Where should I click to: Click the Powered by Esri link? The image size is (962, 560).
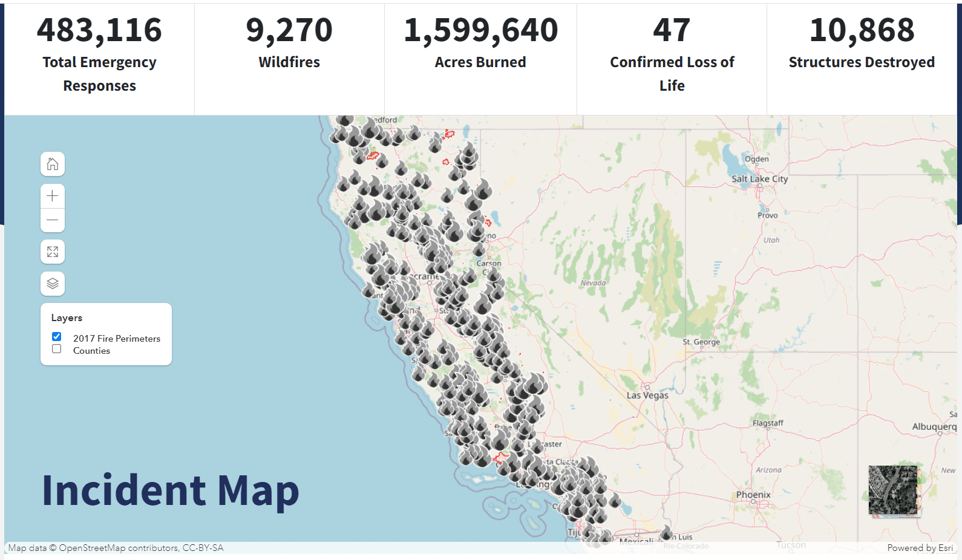pyautogui.click(x=920, y=548)
